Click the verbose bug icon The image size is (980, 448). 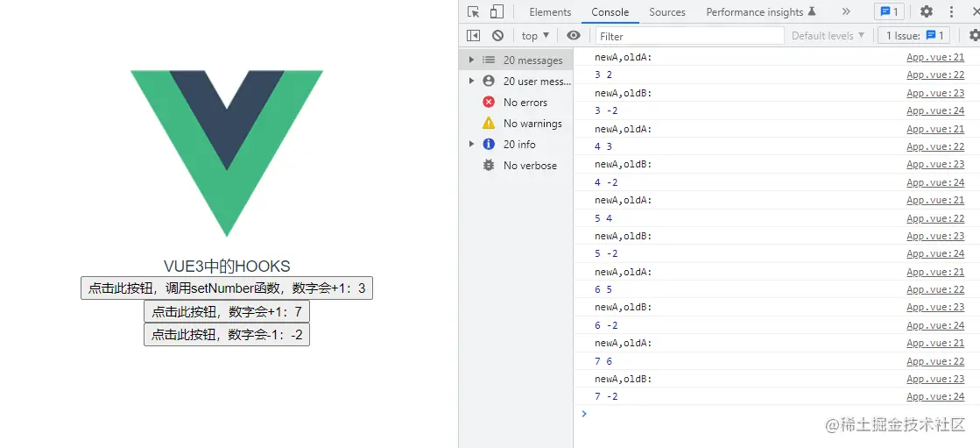[489, 165]
